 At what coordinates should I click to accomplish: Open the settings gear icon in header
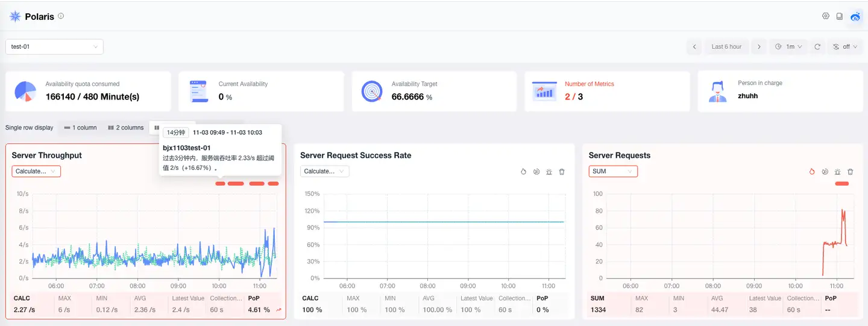tap(826, 16)
